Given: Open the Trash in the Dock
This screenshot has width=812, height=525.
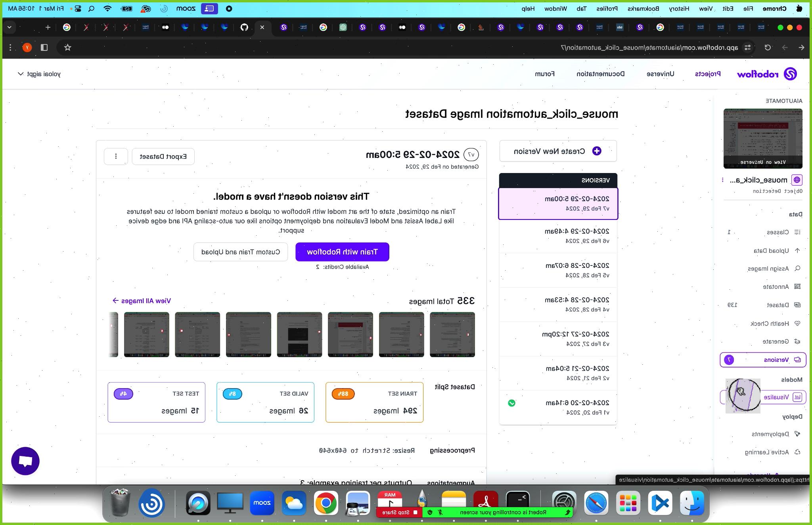Looking at the screenshot, I should (x=119, y=502).
